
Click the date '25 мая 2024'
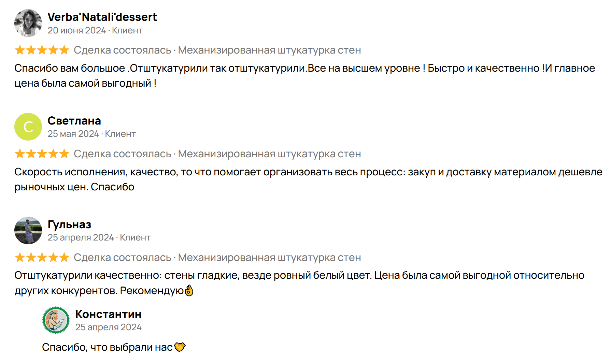[73, 134]
